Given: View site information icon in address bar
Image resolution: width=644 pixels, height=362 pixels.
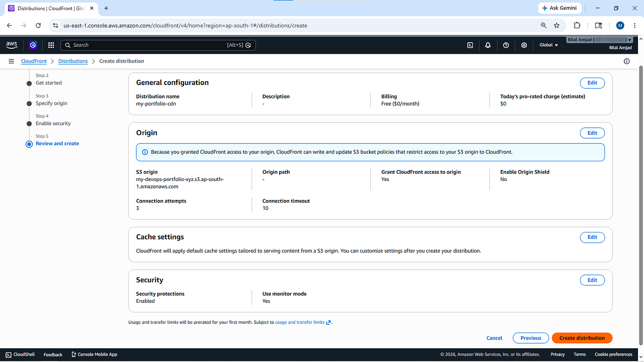Looking at the screenshot, I should 55,26.
